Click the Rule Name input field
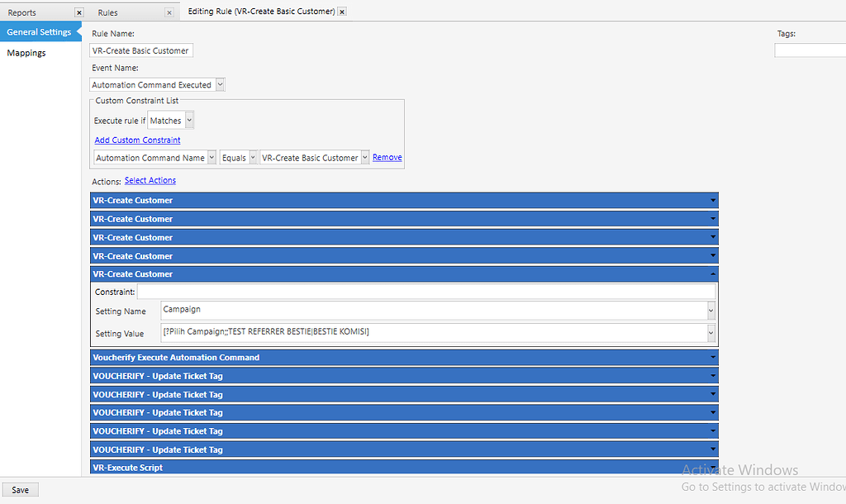Viewport: 846px width, 504px height. tap(140, 50)
